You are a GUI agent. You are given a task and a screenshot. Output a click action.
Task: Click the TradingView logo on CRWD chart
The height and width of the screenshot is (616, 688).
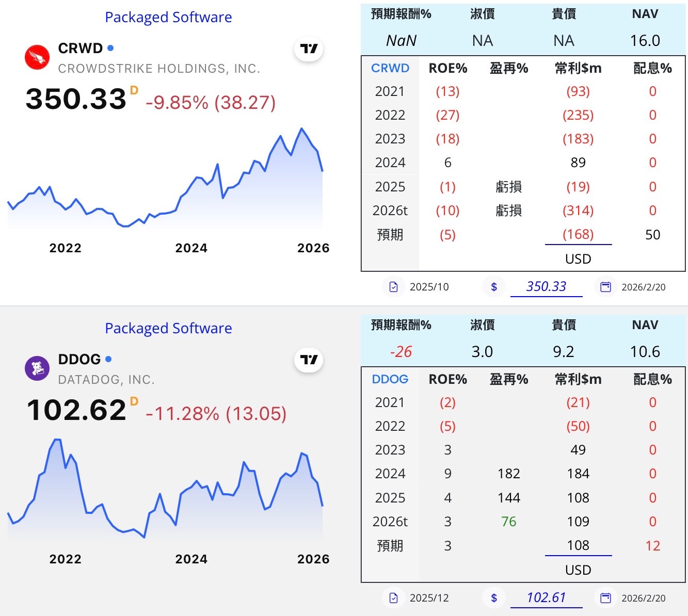[x=309, y=49]
